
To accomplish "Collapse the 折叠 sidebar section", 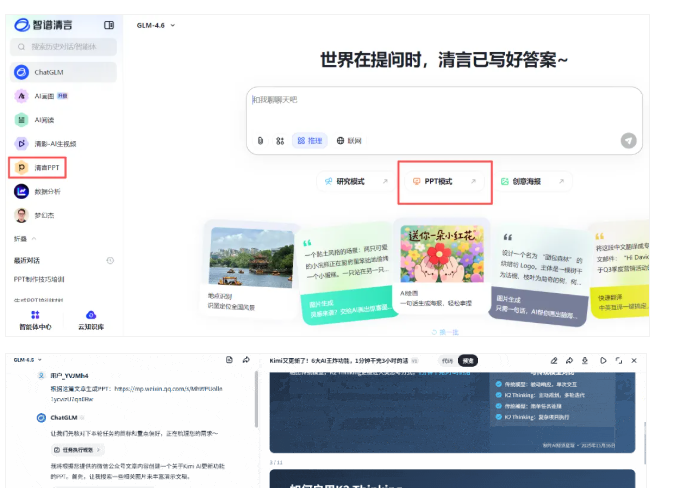I will 24,239.
